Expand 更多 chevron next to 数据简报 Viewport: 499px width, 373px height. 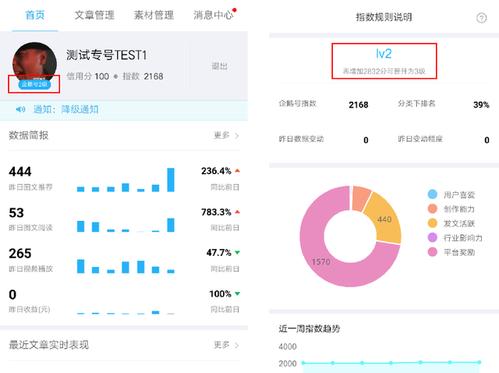point(237,136)
